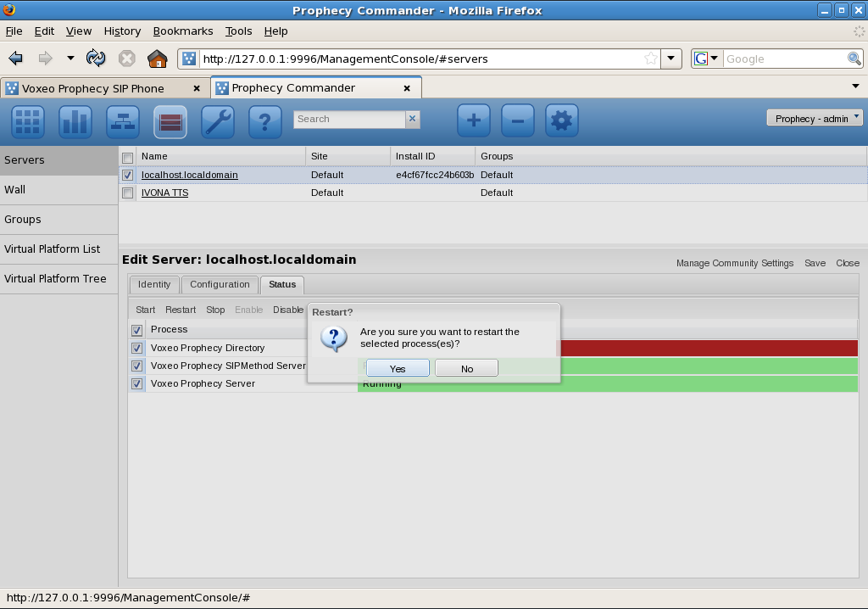Close the Prophecy Commander tab
868x609 pixels.
coord(407,88)
